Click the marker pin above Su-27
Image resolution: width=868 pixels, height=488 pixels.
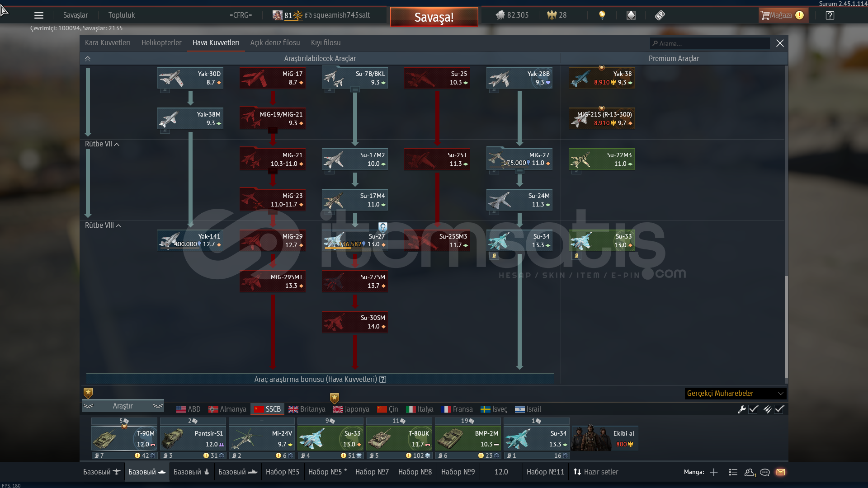383,227
